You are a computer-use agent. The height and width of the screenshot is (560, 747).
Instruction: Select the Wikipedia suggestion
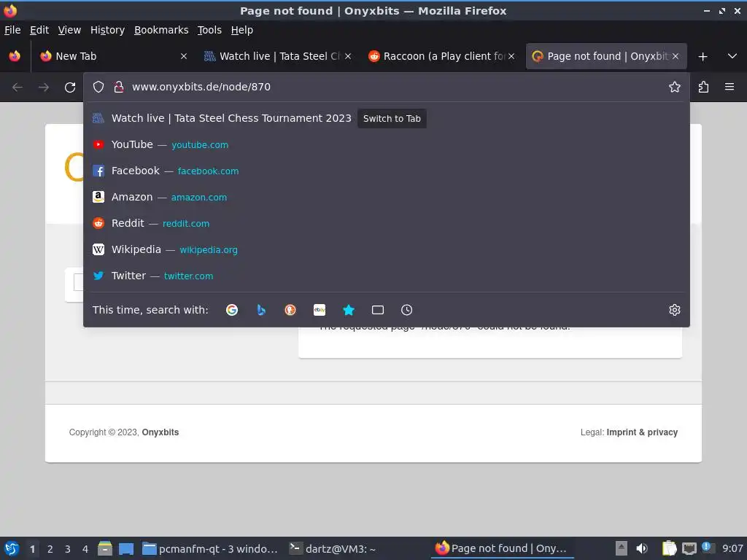tap(387, 249)
